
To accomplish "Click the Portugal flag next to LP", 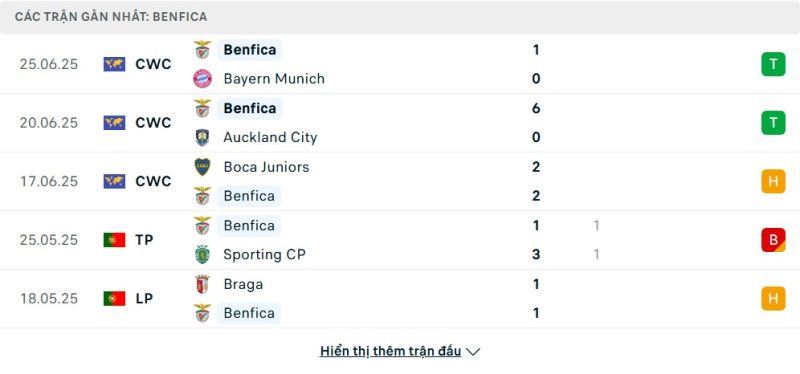I will [114, 298].
